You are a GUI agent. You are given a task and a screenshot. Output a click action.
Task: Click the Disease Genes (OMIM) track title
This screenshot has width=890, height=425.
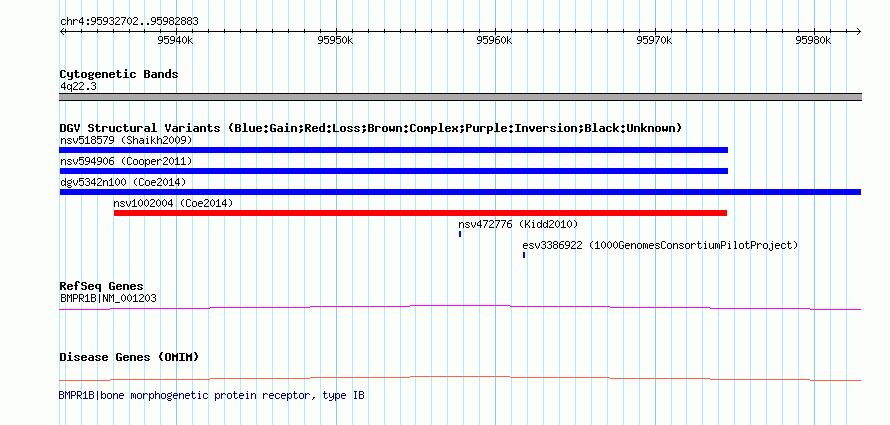tap(129, 357)
